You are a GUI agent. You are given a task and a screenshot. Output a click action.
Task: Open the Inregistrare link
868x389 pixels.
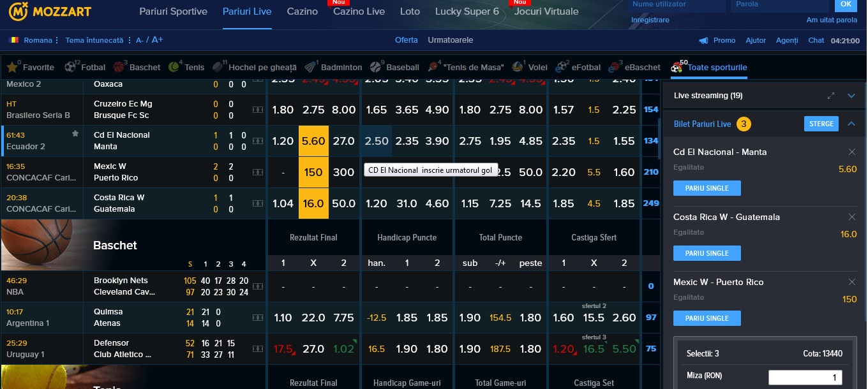650,20
